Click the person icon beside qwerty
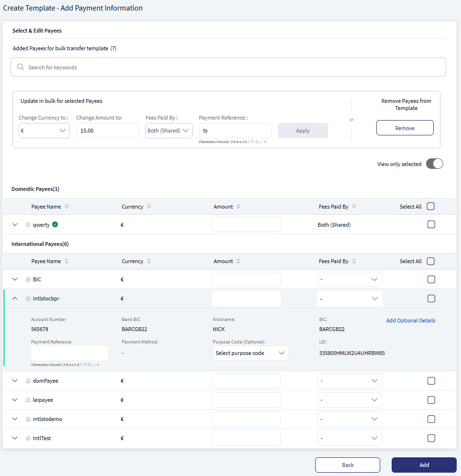This screenshot has width=461, height=476. coord(28,225)
